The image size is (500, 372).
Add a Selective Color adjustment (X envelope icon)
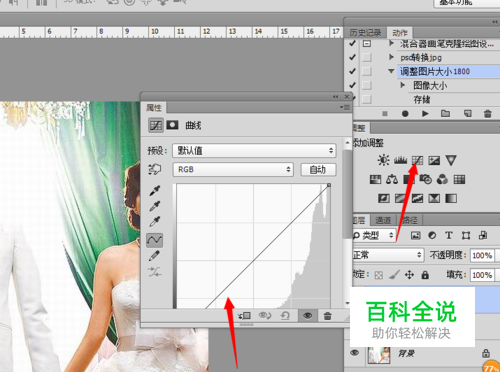pos(434,199)
